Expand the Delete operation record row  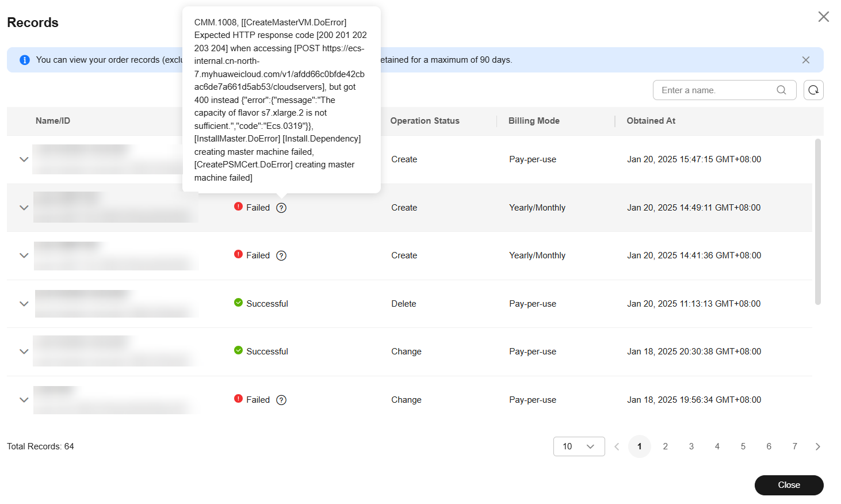24,304
